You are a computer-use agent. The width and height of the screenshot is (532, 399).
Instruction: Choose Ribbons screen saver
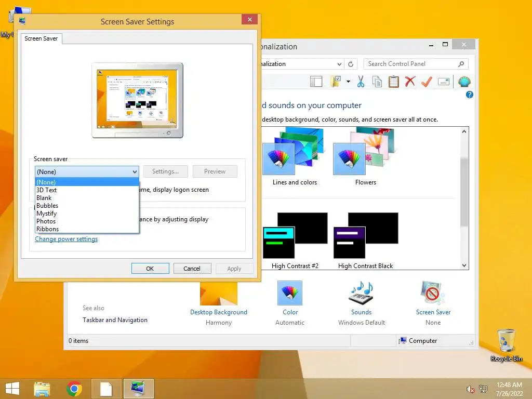(x=87, y=229)
